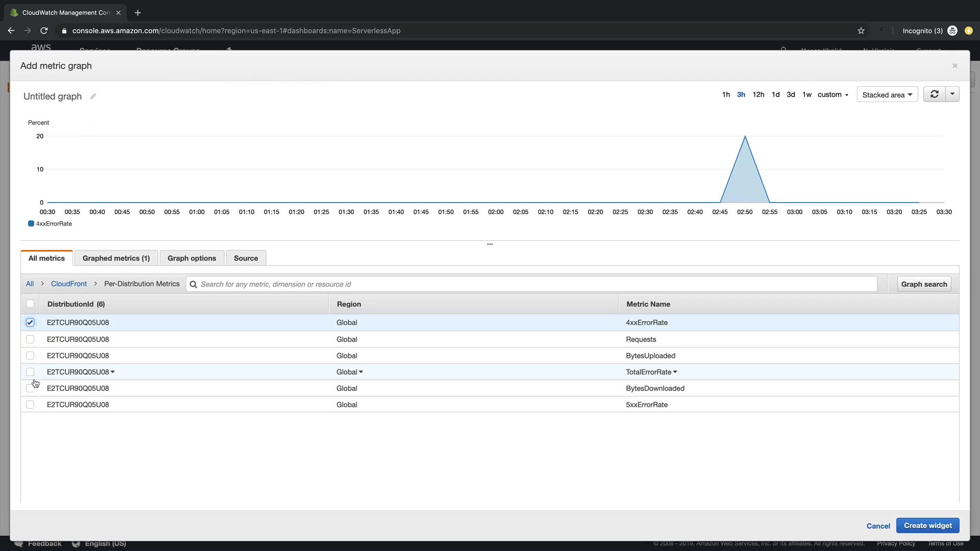
Task: Check the Requests metric row checkbox
Action: (30, 339)
